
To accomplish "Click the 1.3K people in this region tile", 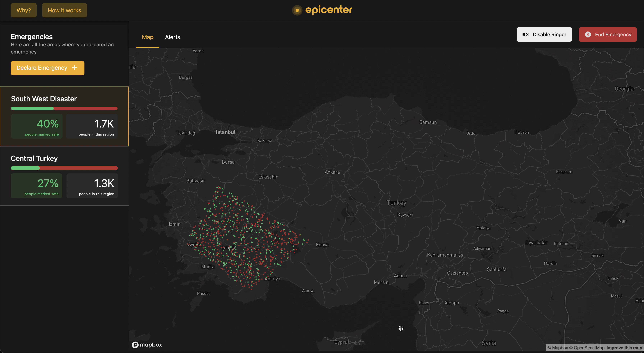I will 92,186.
